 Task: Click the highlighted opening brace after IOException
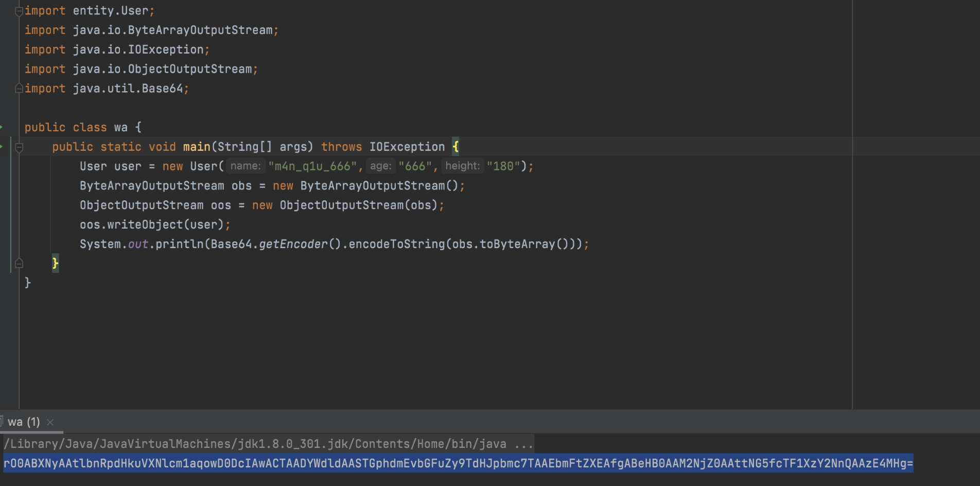456,147
